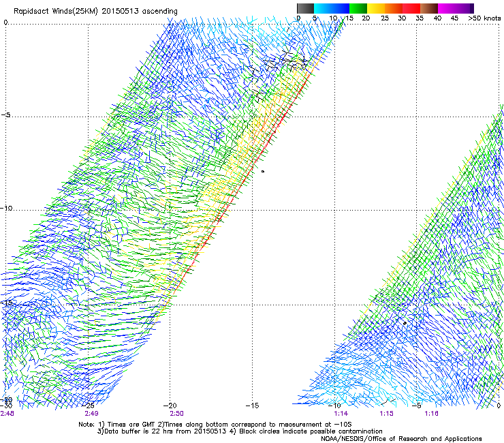Viewport: 504px width, 443px height.
Task: Click the orange 25-30 knots legend segment
Action: pyautogui.click(x=394, y=8)
